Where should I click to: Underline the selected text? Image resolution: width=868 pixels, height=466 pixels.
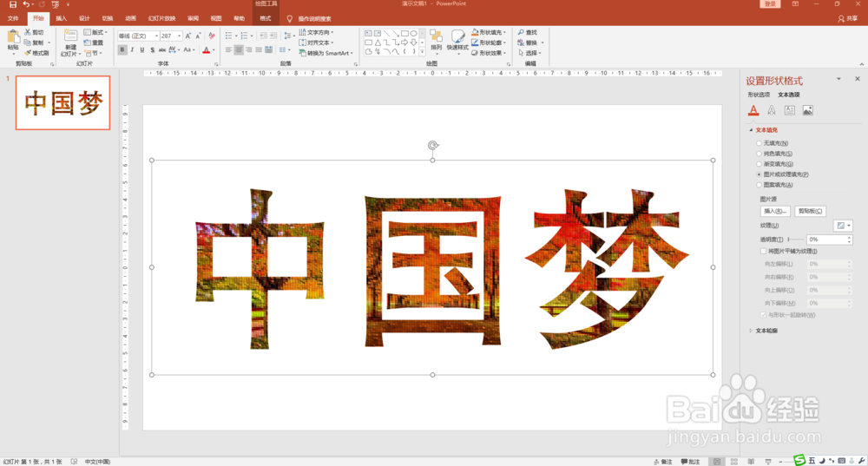point(142,49)
